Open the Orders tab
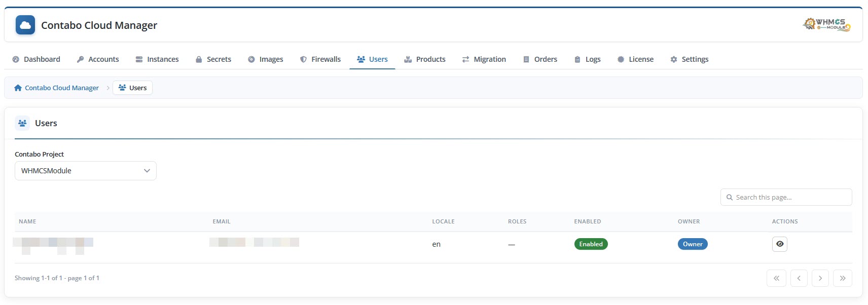Viewport: 868px width, 305px height. tap(540, 59)
